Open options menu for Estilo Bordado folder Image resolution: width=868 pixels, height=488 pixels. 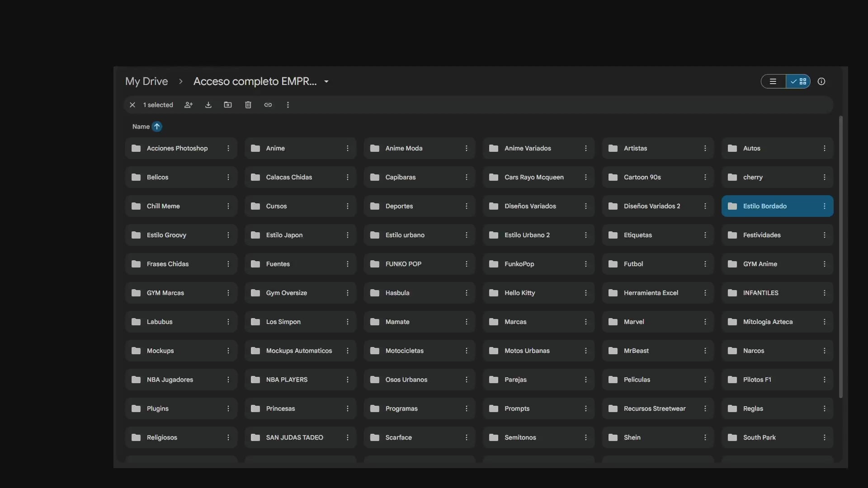coord(825,206)
